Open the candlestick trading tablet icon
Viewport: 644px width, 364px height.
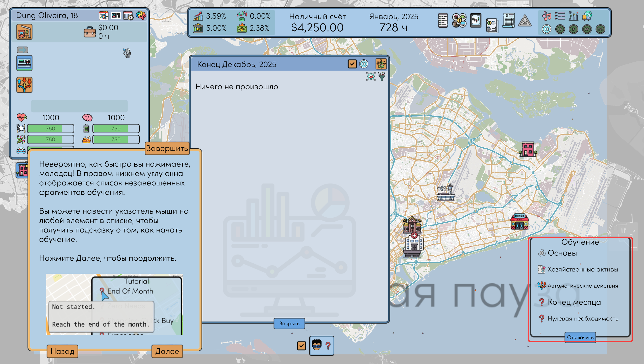pos(476,20)
